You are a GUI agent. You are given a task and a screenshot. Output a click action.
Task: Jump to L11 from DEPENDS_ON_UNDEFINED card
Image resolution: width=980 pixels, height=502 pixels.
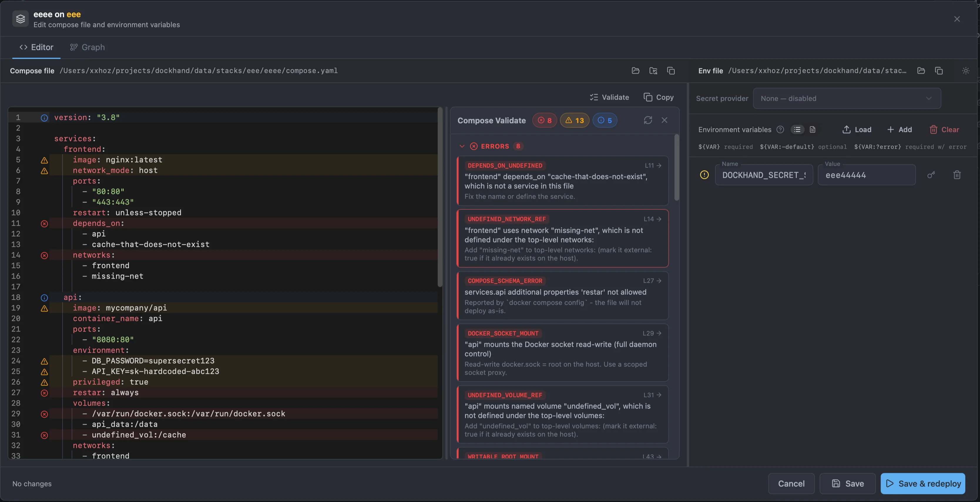pyautogui.click(x=653, y=165)
